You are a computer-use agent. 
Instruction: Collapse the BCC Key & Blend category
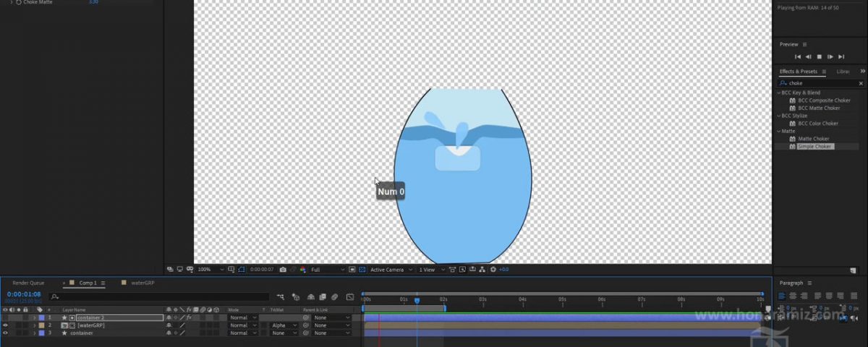[778, 93]
